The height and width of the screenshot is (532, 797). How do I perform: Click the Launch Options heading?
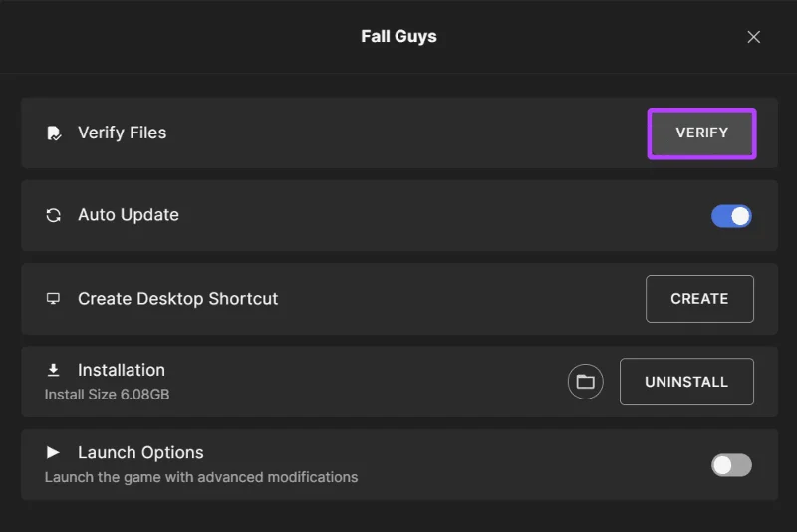coord(140,452)
